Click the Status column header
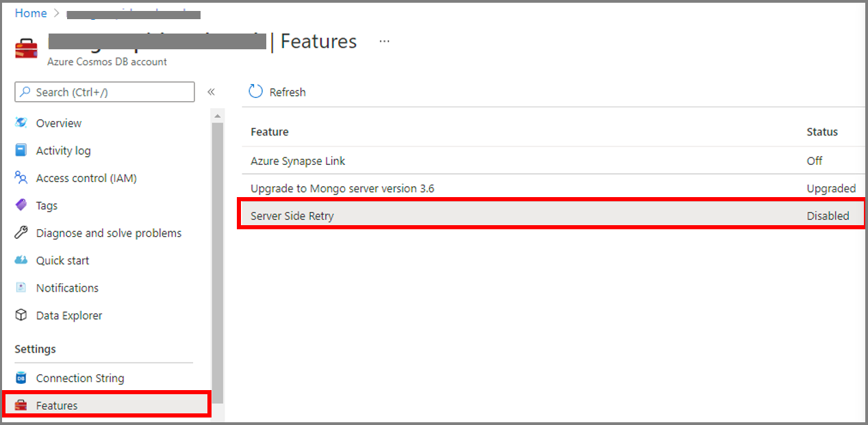The height and width of the screenshot is (425, 868). (822, 131)
